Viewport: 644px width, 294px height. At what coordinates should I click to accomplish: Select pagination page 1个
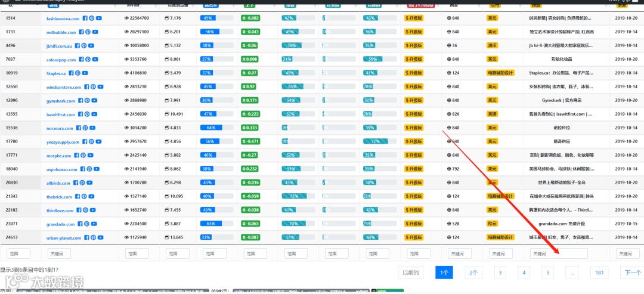pos(444,273)
